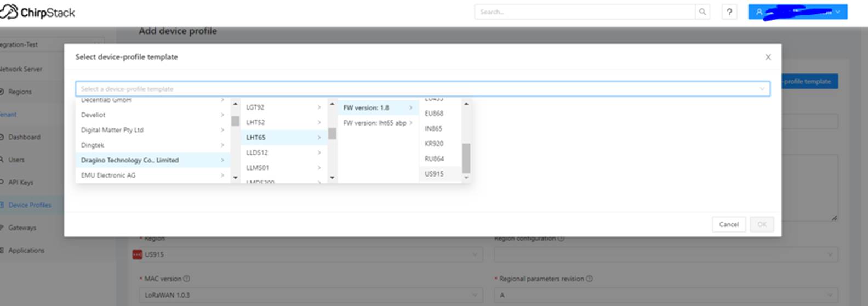Select EMU Electronic AG vendor
This screenshot has height=306, width=868.
click(x=152, y=175)
